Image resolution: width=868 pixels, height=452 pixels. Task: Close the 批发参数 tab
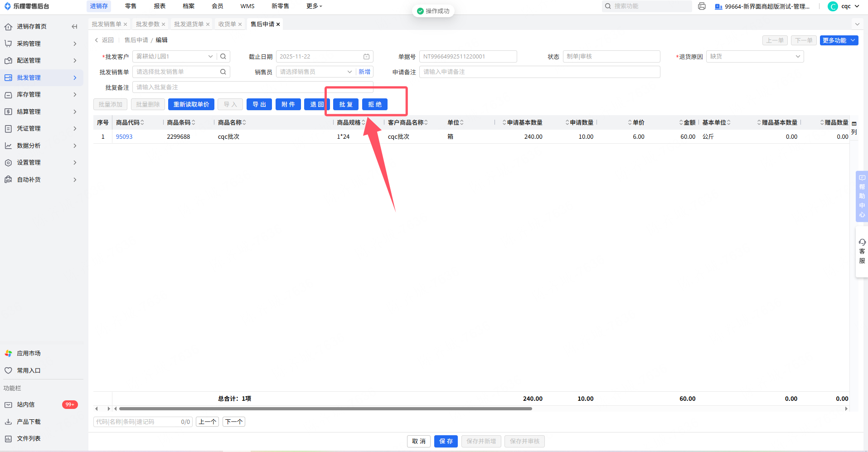[x=164, y=24]
